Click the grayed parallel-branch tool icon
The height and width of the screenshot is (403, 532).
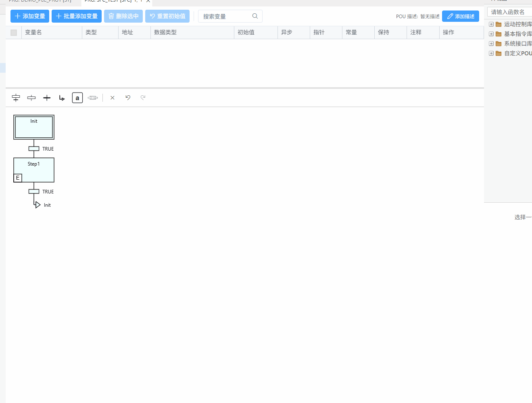[93, 98]
